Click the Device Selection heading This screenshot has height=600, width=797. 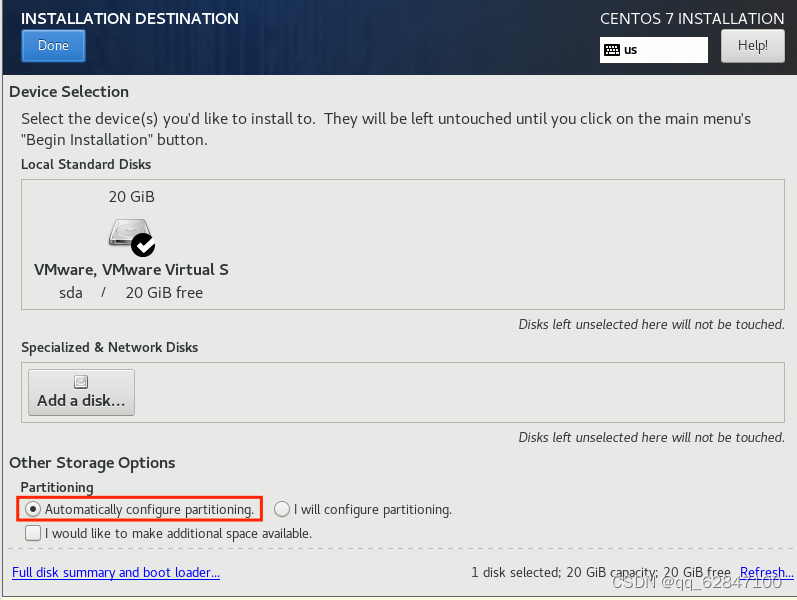point(69,92)
